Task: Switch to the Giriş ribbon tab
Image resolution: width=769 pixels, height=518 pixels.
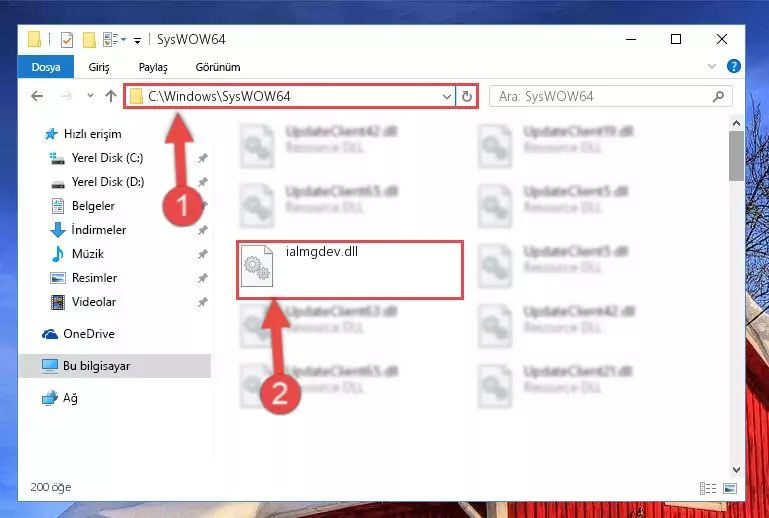Action: point(99,67)
